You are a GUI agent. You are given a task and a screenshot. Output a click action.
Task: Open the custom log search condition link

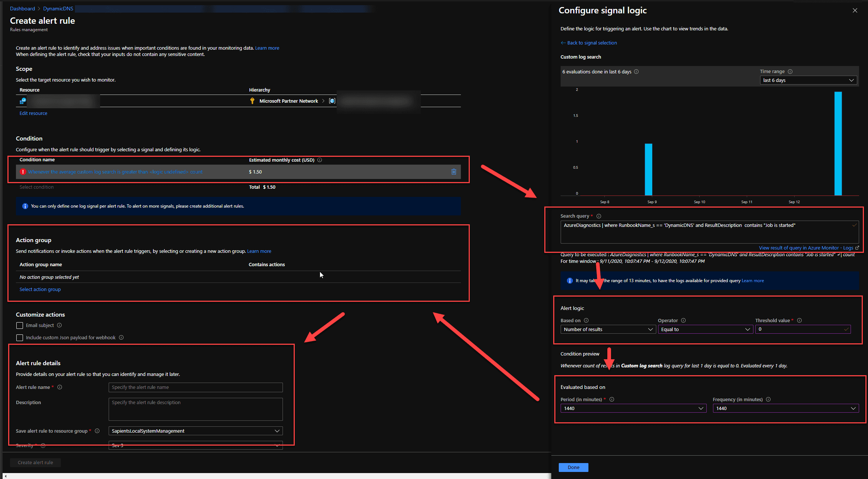pos(115,172)
